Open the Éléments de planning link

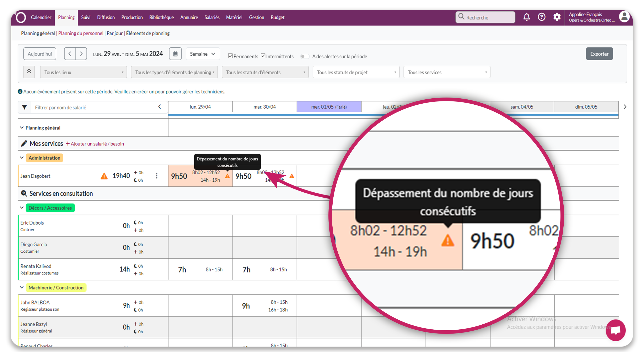pos(148,33)
